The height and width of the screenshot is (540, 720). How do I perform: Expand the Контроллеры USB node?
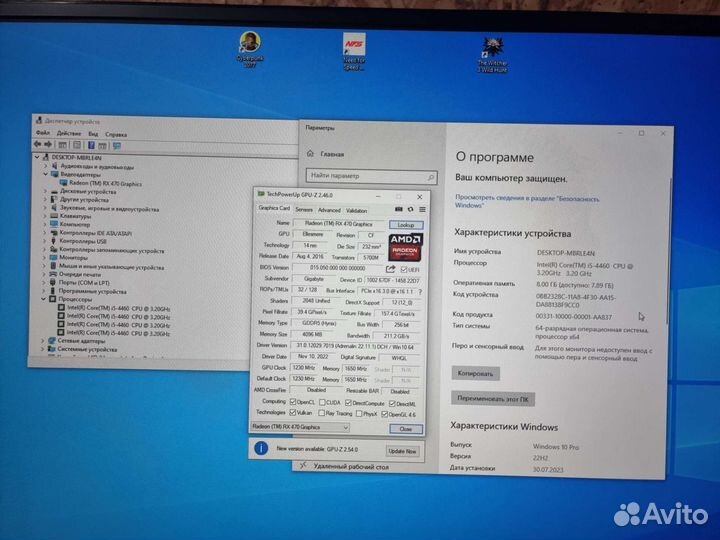pos(45,241)
